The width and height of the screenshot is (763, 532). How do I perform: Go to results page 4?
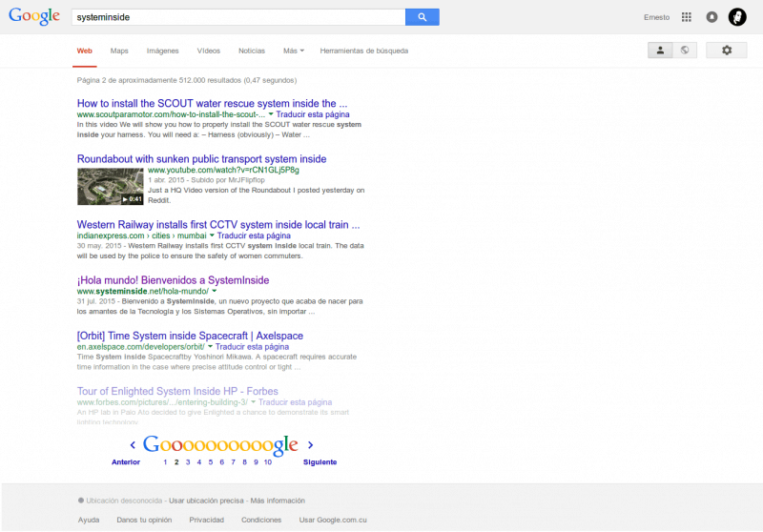coord(199,462)
